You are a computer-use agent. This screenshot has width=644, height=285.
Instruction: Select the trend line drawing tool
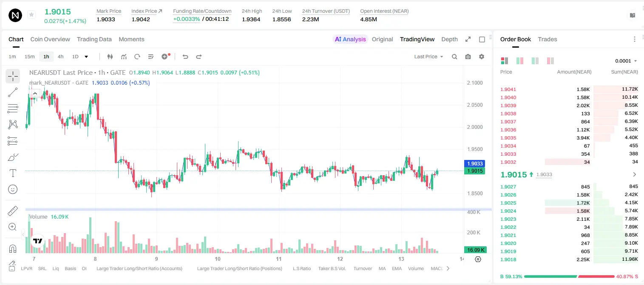13,92
